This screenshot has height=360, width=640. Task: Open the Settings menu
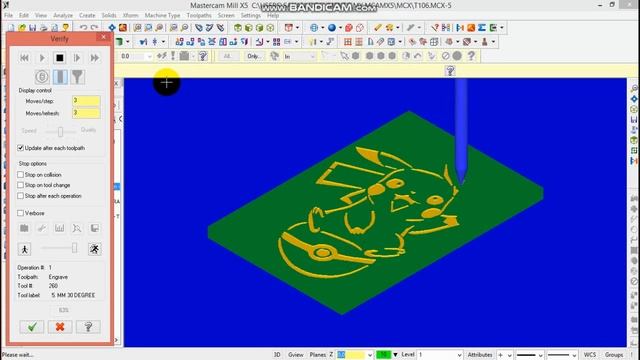coord(251,15)
